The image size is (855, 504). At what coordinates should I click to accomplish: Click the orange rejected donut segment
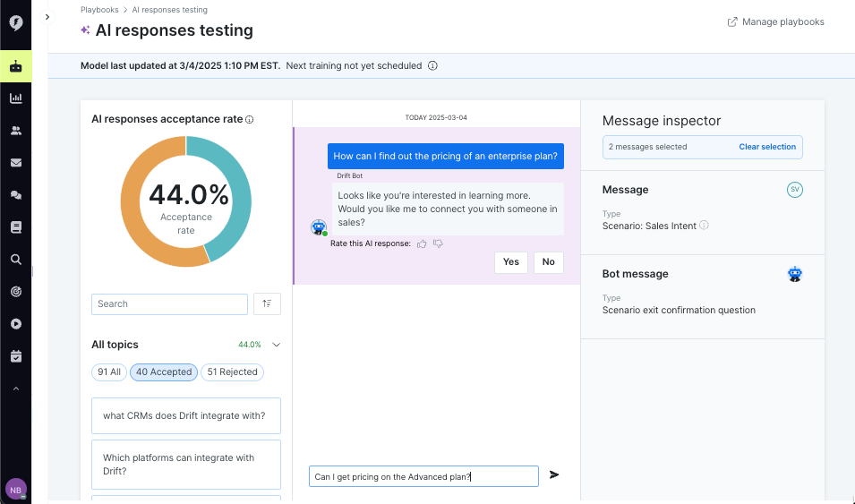click(131, 208)
